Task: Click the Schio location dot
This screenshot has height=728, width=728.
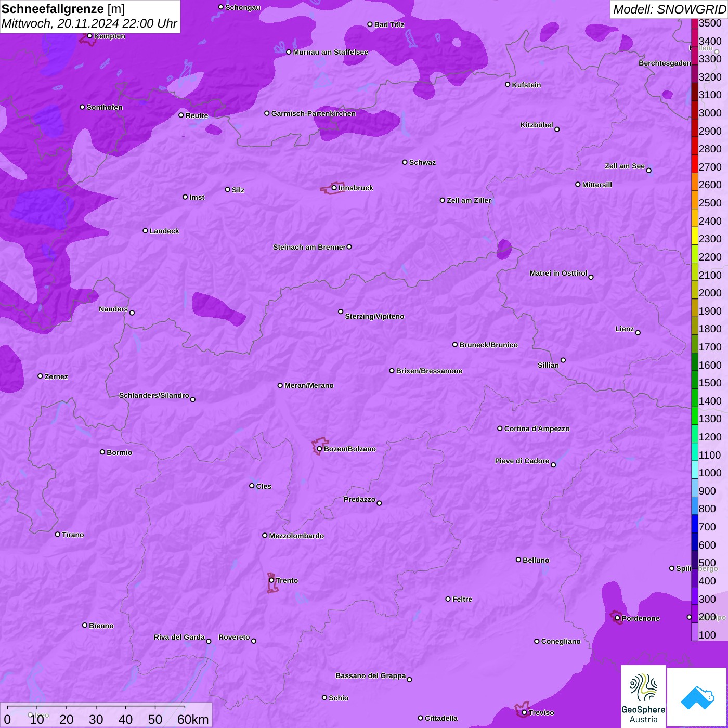Action: click(x=324, y=698)
